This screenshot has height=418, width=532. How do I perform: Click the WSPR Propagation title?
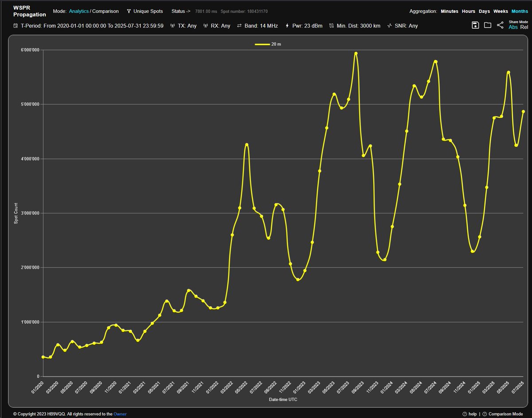(x=29, y=11)
